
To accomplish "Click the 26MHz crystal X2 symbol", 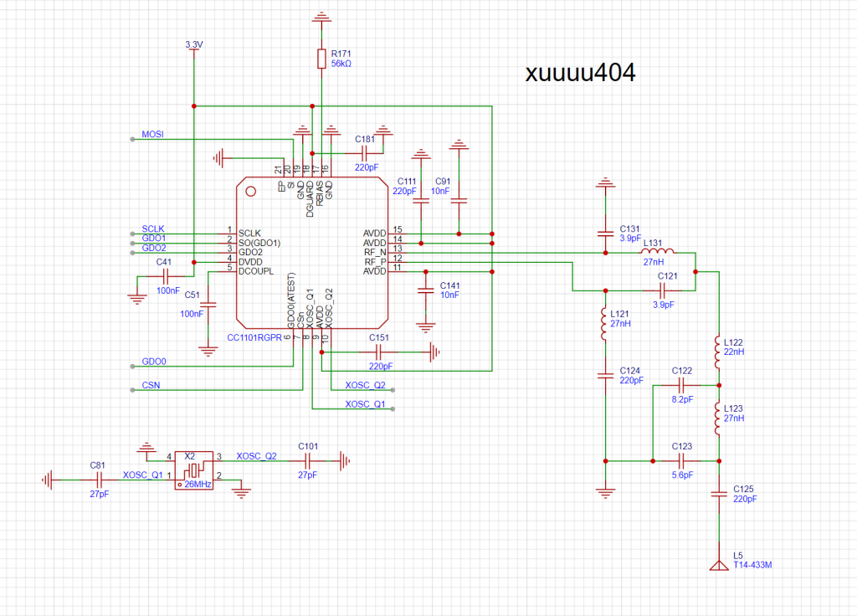I will point(192,473).
